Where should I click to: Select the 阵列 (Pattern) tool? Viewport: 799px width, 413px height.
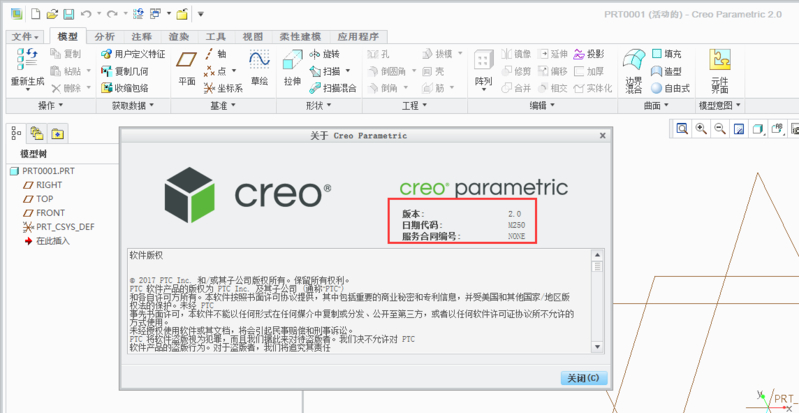point(484,70)
